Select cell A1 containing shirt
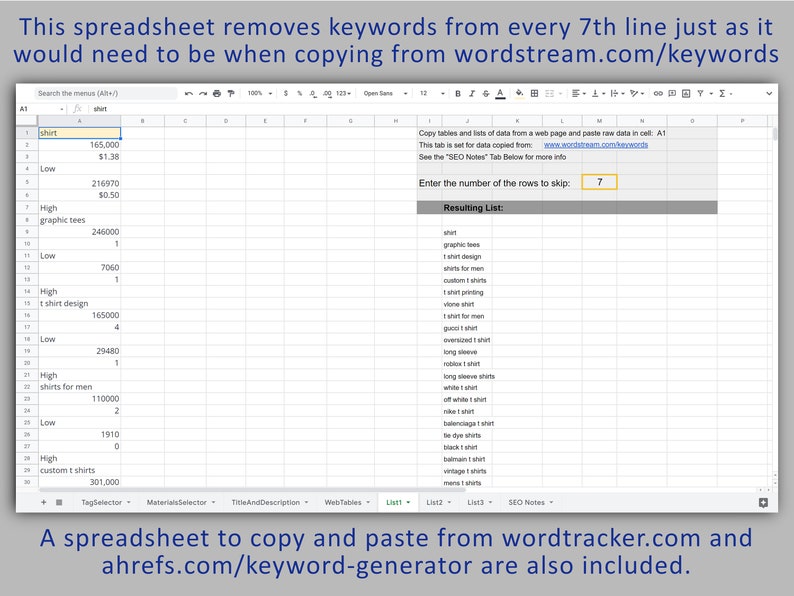Screen dimensions: 794x596 [80, 133]
